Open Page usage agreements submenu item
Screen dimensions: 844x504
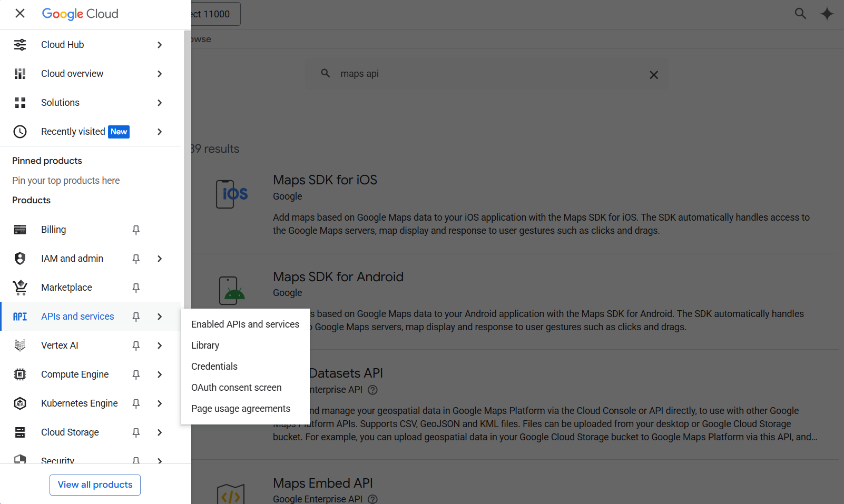click(x=245, y=409)
